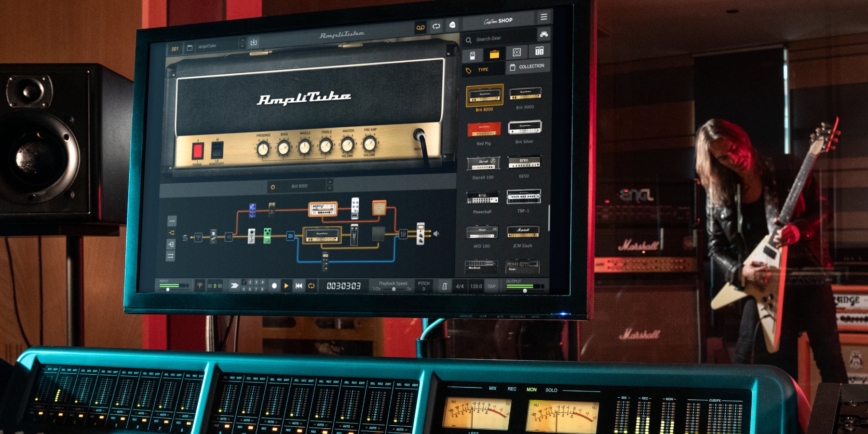The width and height of the screenshot is (868, 434).
Task: Adjust the Playback Speed slider
Action: click(x=393, y=289)
